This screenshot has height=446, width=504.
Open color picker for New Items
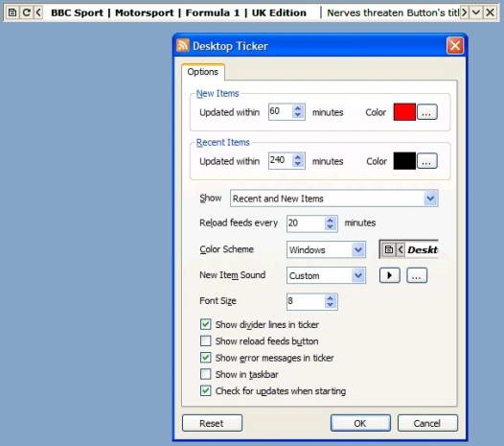coord(426,112)
